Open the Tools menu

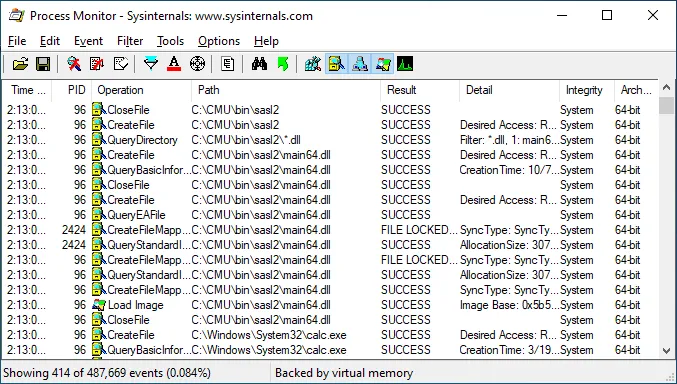coord(170,41)
